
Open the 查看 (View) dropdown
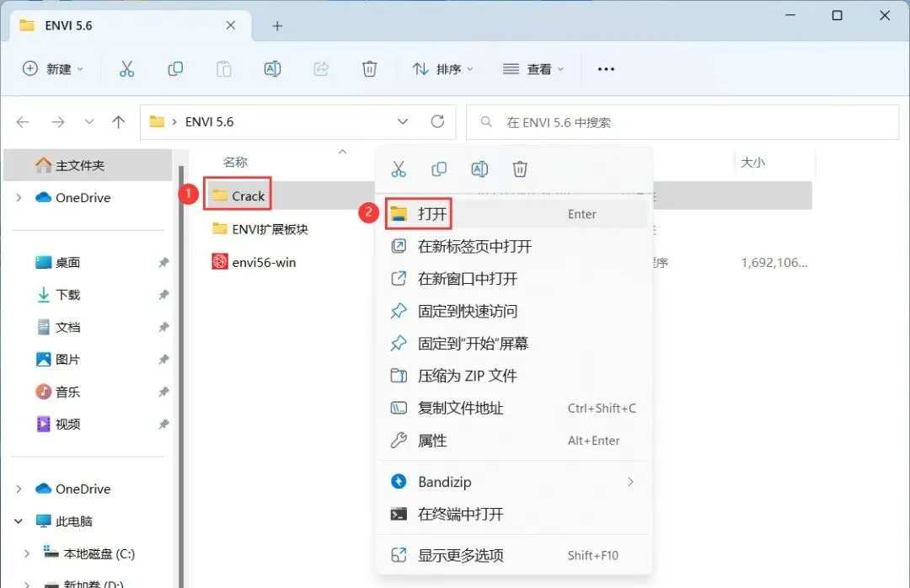(533, 69)
